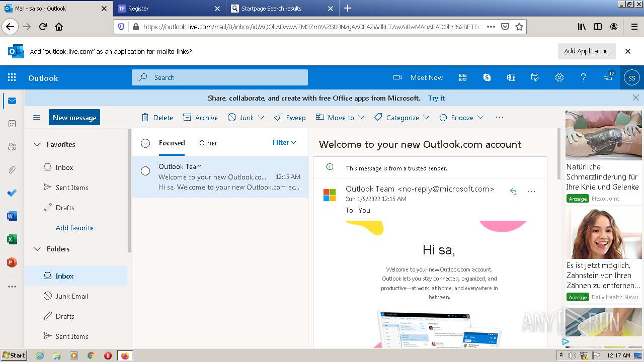Bookmark this page with the star icon

point(519,27)
